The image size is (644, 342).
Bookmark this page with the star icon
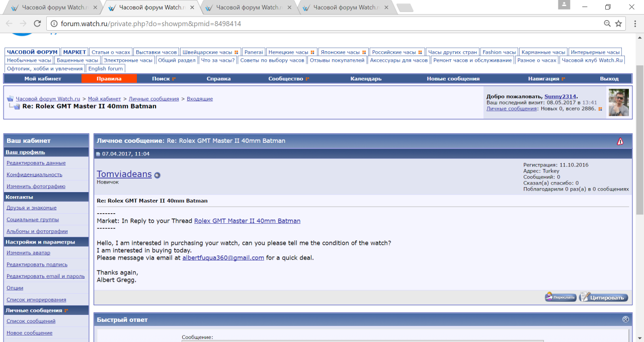618,24
